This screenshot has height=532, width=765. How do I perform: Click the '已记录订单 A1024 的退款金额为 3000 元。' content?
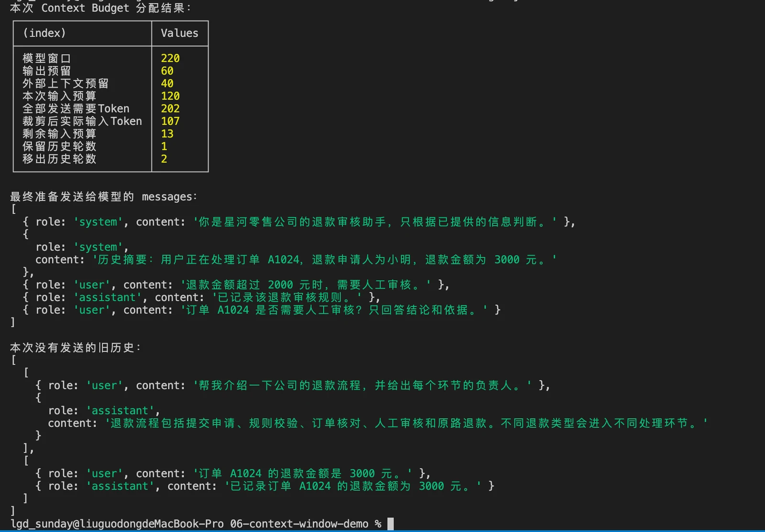(x=353, y=486)
